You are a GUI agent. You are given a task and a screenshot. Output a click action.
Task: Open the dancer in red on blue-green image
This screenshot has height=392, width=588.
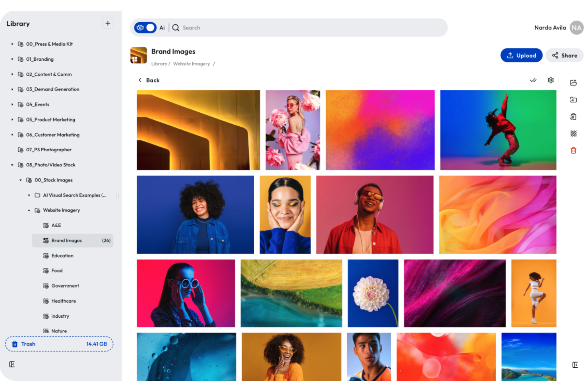coord(498,130)
